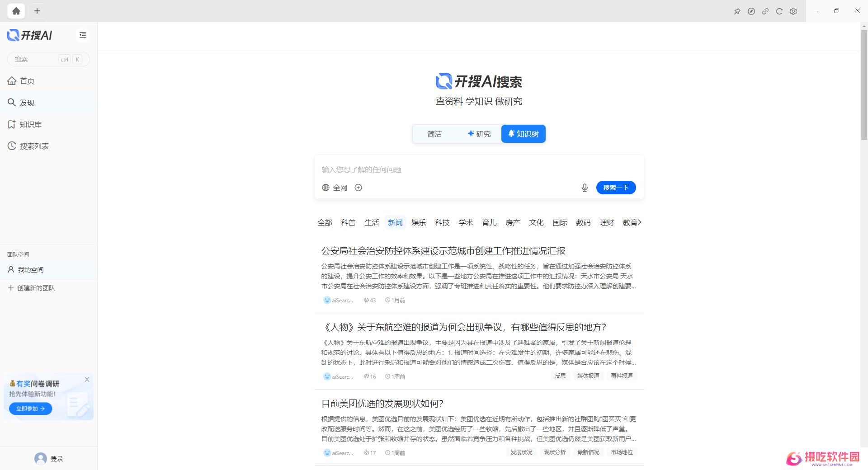Viewport: 868px width, 470px height.
Task: Select 知识树 search mode
Action: [524, 134]
